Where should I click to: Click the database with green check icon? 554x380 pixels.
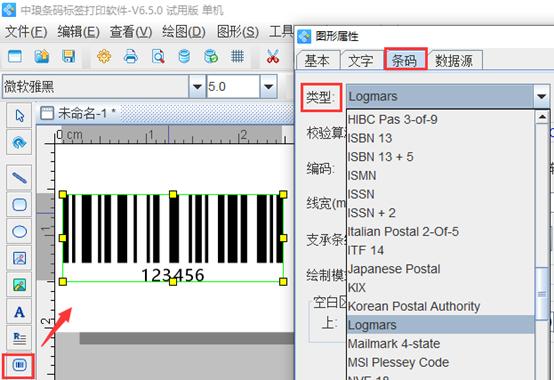[x=211, y=57]
